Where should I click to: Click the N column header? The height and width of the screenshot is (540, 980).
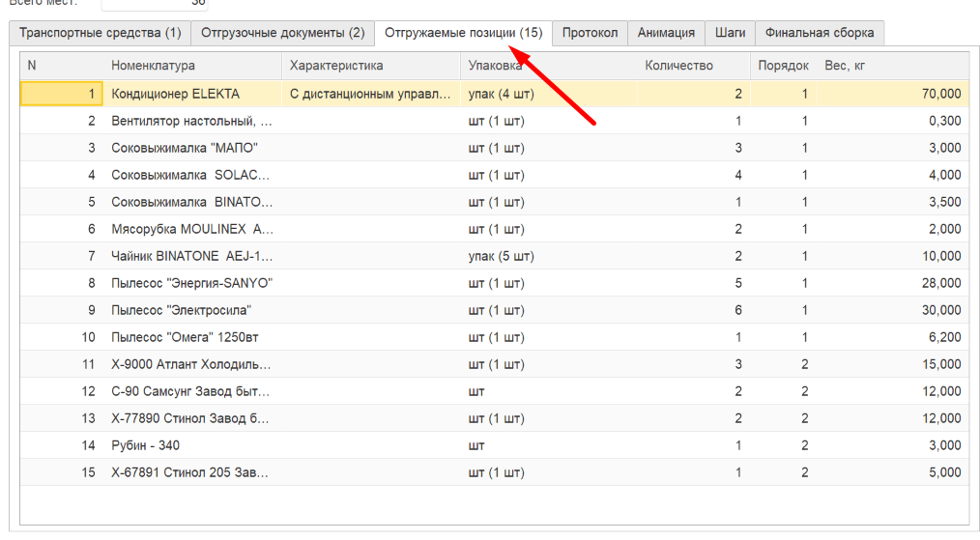(61, 66)
